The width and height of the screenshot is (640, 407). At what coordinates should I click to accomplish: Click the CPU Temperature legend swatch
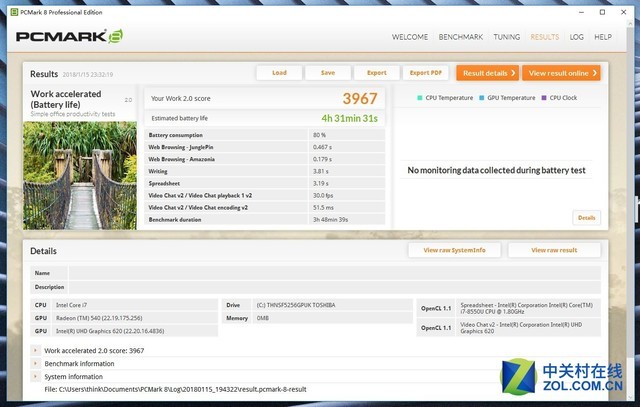[420, 98]
